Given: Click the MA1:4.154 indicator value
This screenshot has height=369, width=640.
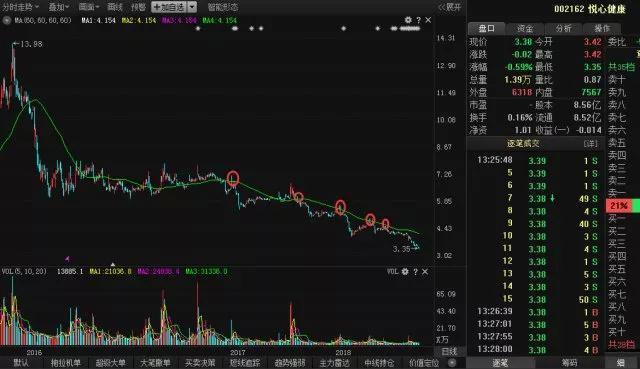Looking at the screenshot, I should click(x=98, y=20).
